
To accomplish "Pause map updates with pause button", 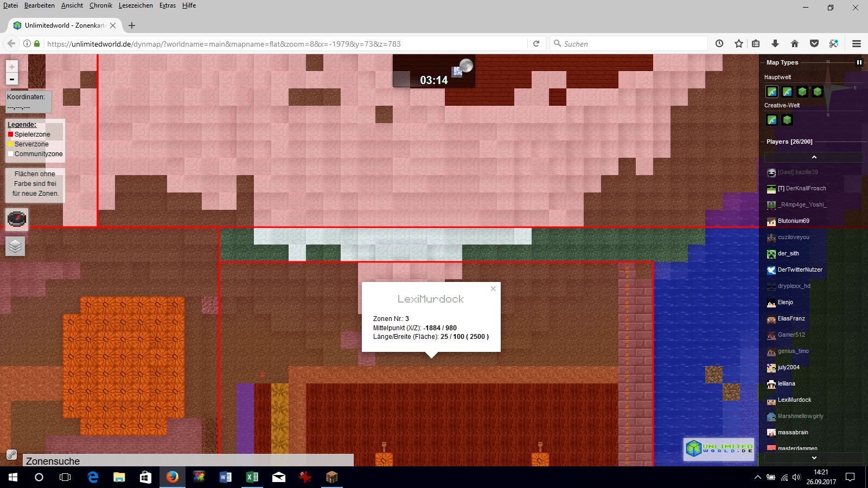I will coord(859,62).
